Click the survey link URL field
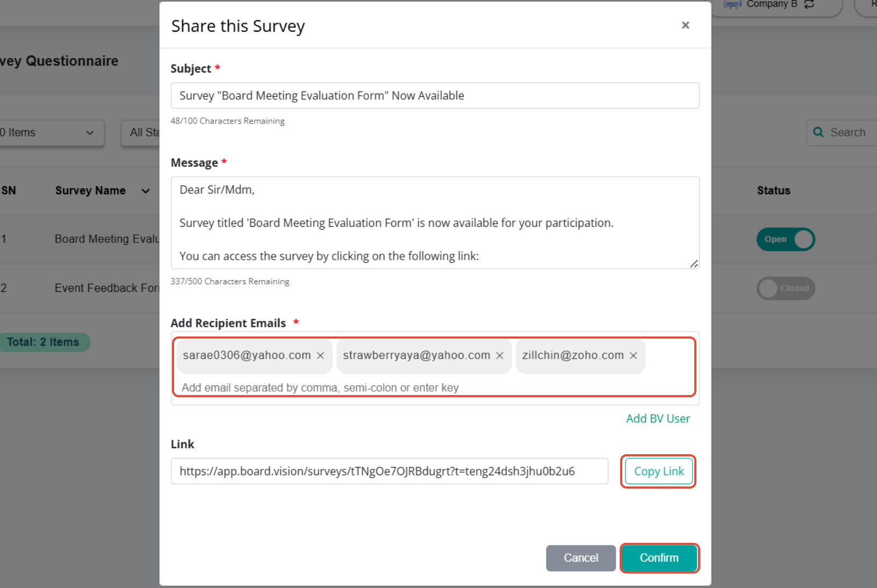Viewport: 877px width, 588px height. pos(390,471)
